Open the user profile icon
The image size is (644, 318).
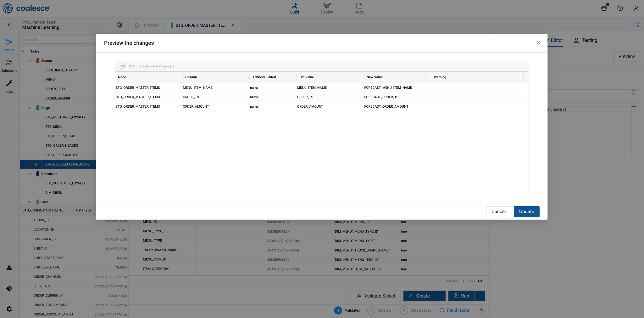point(636,8)
